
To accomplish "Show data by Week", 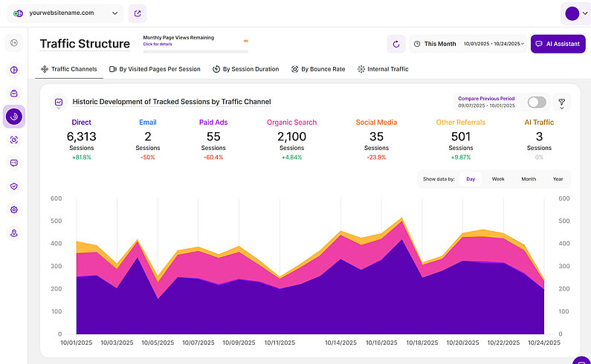I will coord(498,179).
